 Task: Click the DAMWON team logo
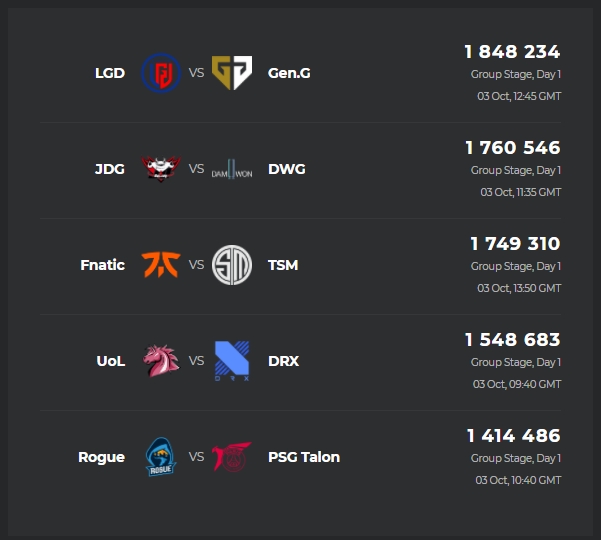pos(232,168)
